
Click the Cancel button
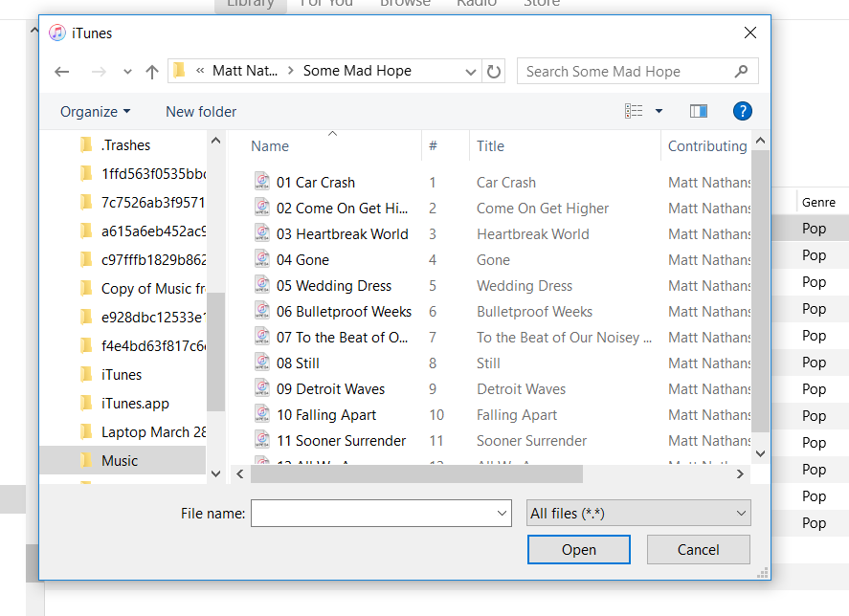tap(699, 549)
